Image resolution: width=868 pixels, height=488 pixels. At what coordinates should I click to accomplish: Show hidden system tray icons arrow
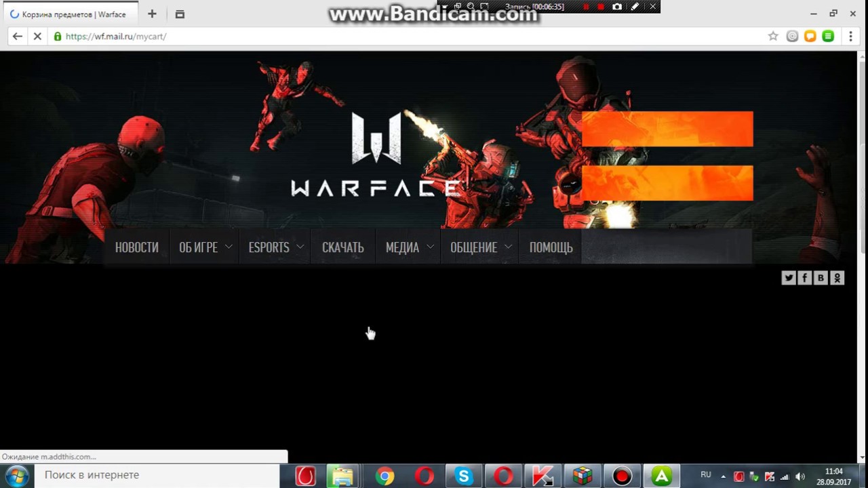pos(723,476)
